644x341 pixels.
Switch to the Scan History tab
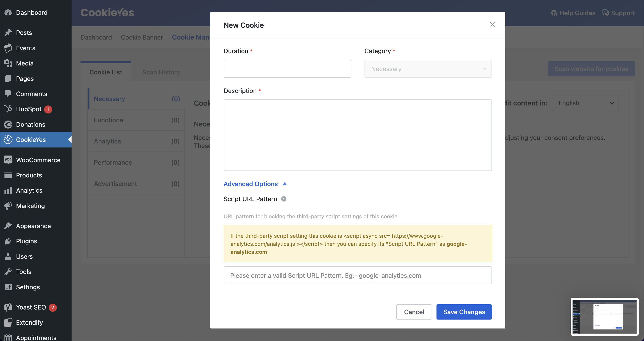(x=161, y=72)
